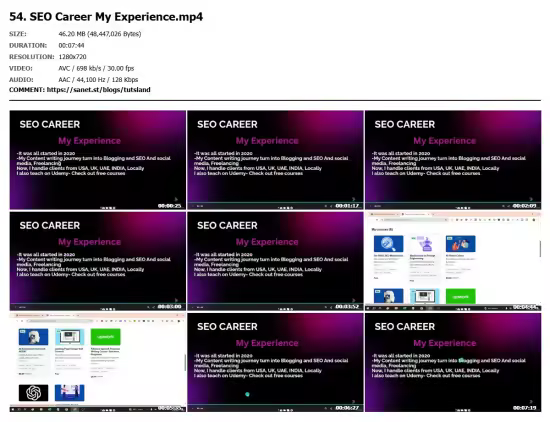Screen dimensions: 550x422
Task: Select the purple robot Prompt Engineering course image
Action: 424,244
